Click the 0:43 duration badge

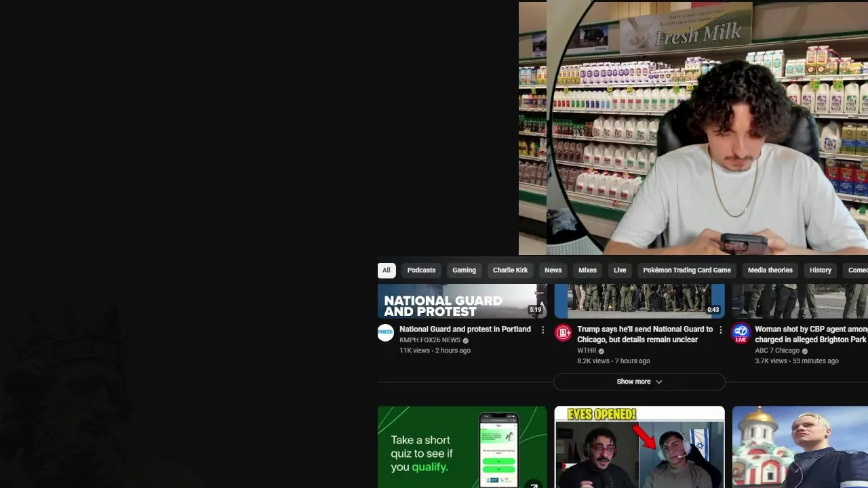[713, 310]
